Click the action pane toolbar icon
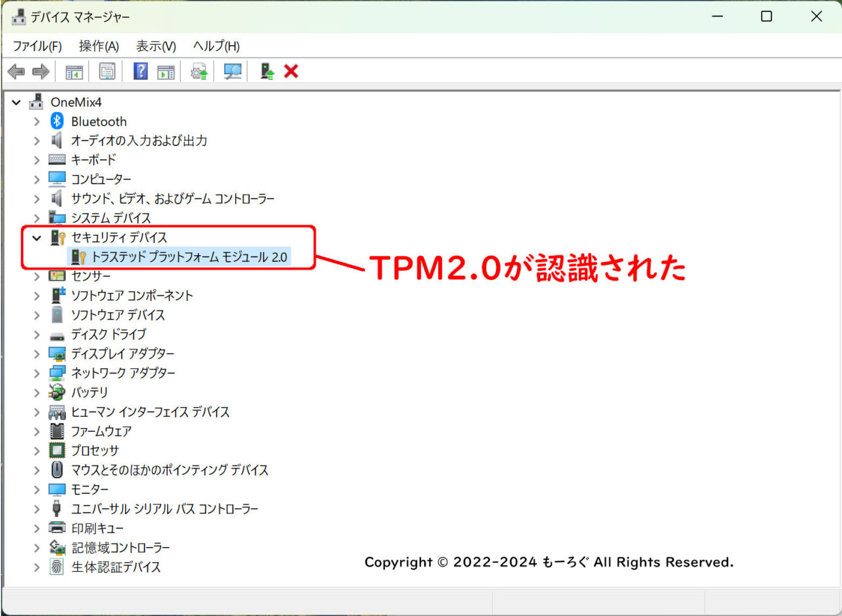This screenshot has height=616, width=842. click(166, 72)
